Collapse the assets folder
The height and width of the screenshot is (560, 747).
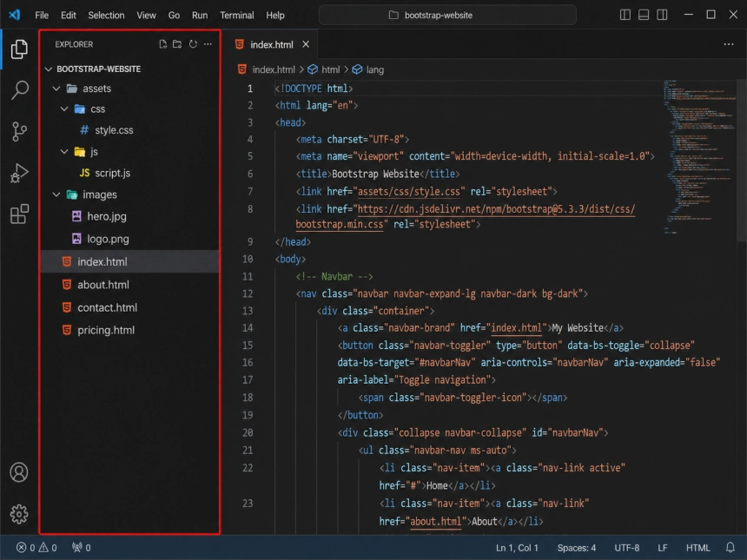tap(56, 89)
